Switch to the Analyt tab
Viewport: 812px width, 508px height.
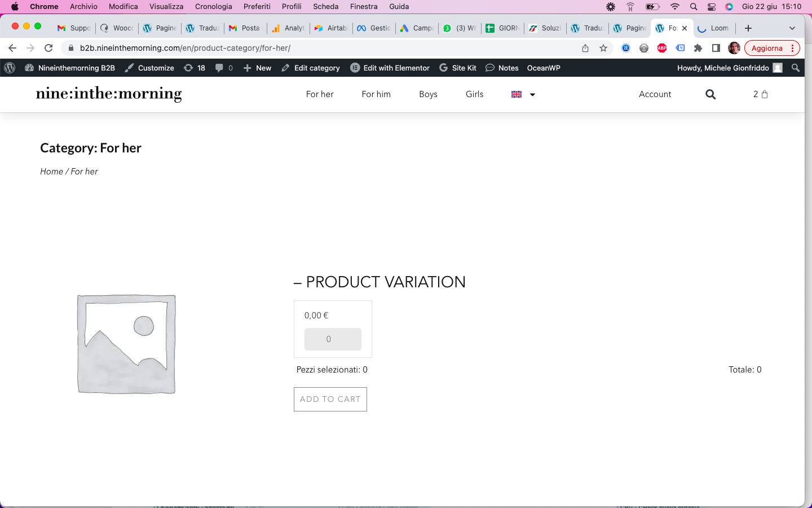288,28
